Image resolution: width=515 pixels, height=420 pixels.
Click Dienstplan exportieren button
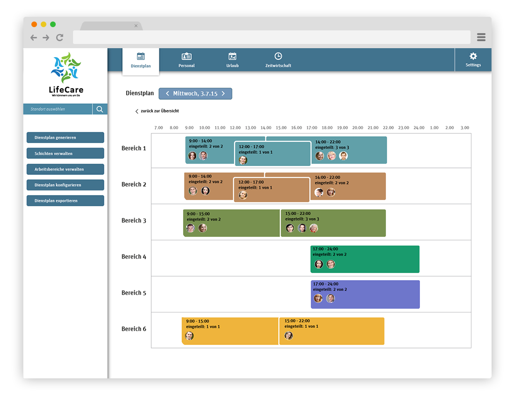click(65, 201)
